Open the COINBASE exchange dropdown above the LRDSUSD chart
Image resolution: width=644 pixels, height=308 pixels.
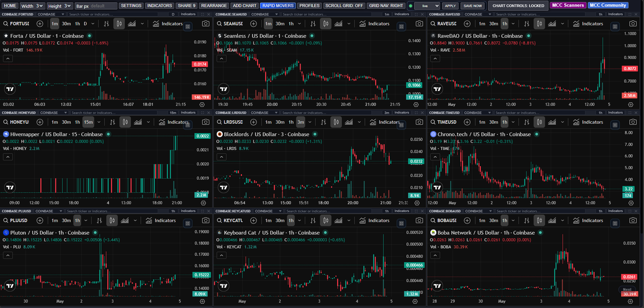click(x=264, y=112)
